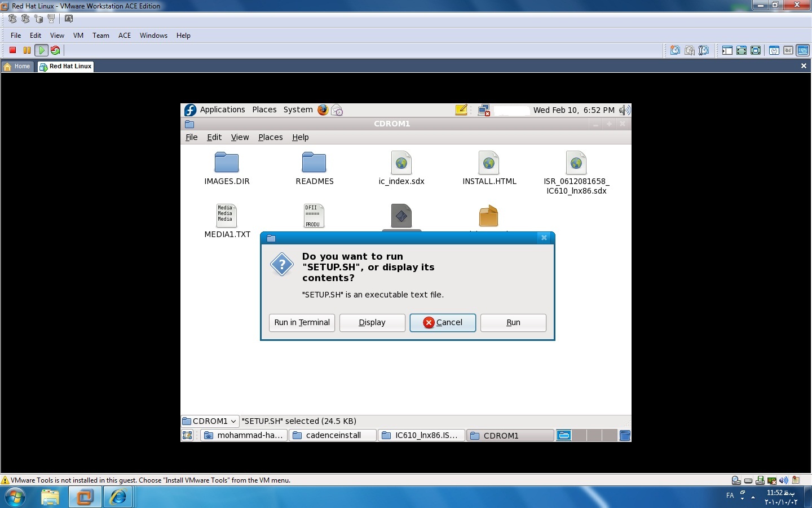Open the VMware Team menu
Viewport: 812px width, 508px height.
click(101, 35)
